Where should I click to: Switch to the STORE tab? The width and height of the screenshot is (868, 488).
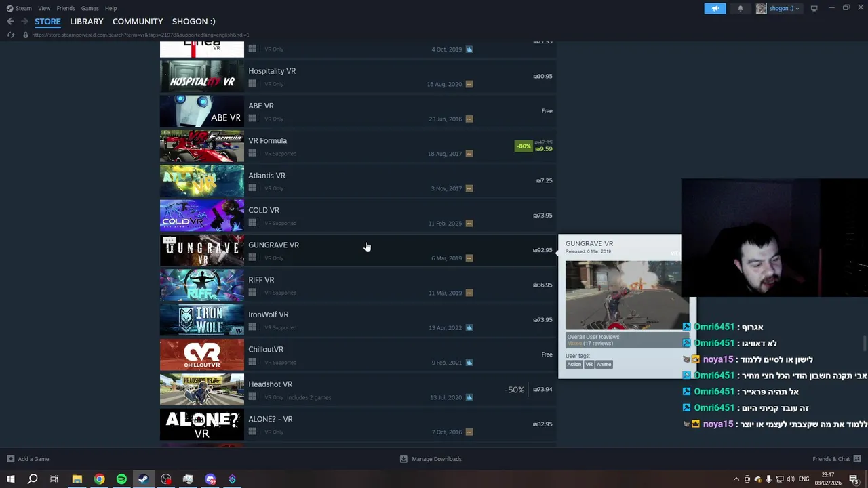pos(47,21)
